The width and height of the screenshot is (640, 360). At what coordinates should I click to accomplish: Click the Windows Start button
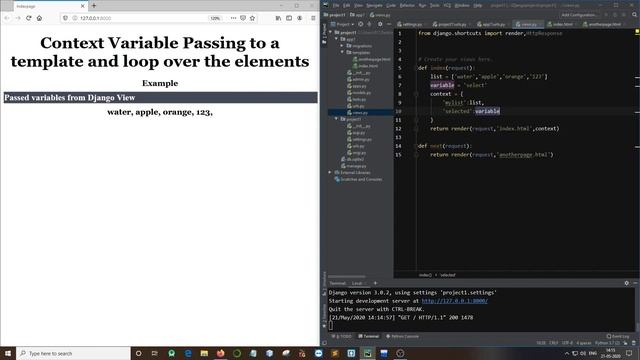click(x=8, y=353)
